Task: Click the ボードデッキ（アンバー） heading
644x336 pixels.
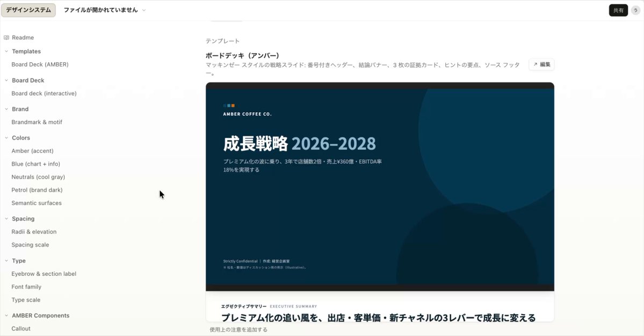Action: (x=242, y=55)
